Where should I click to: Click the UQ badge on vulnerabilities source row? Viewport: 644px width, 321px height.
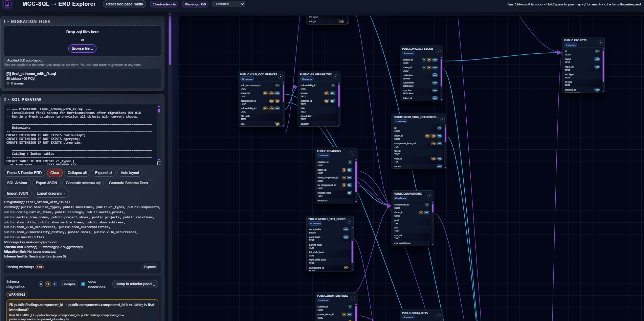pyautogui.click(x=327, y=93)
